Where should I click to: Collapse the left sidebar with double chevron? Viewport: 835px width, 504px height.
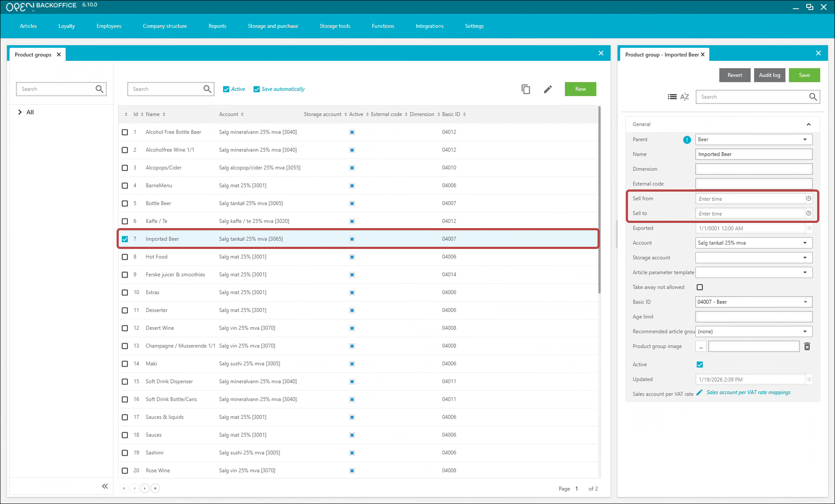(105, 486)
